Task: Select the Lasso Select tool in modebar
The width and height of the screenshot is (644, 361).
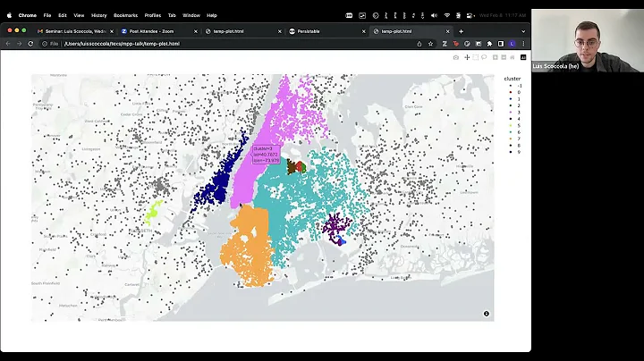Action: (484, 57)
